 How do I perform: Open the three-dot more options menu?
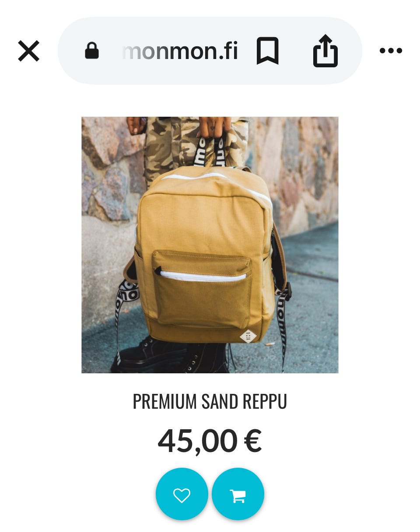[391, 51]
